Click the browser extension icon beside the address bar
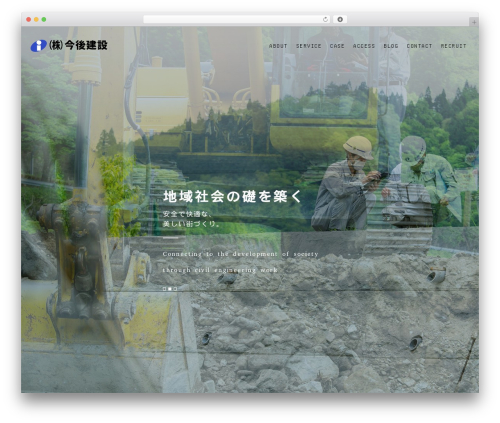The image size is (500, 423). 340,19
